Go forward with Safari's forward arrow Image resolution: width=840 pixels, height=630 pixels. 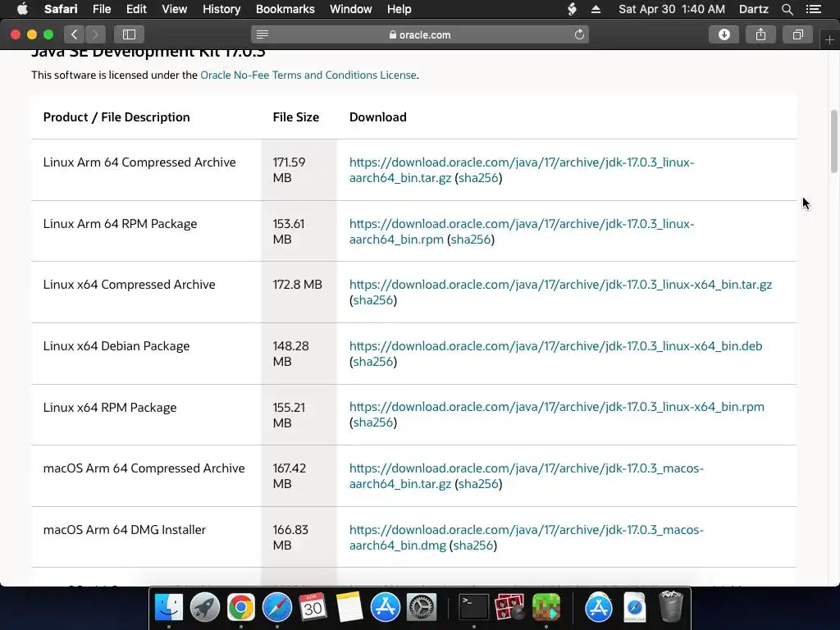tap(95, 34)
